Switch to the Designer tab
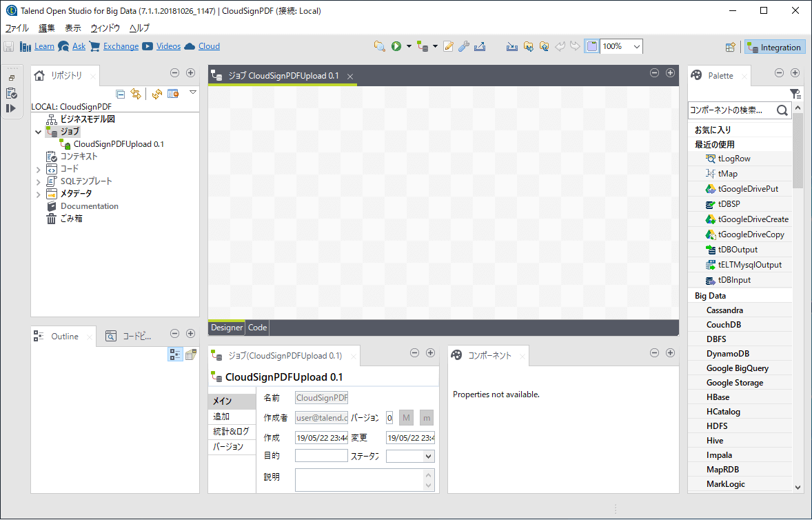This screenshot has width=812, height=520. click(x=226, y=328)
